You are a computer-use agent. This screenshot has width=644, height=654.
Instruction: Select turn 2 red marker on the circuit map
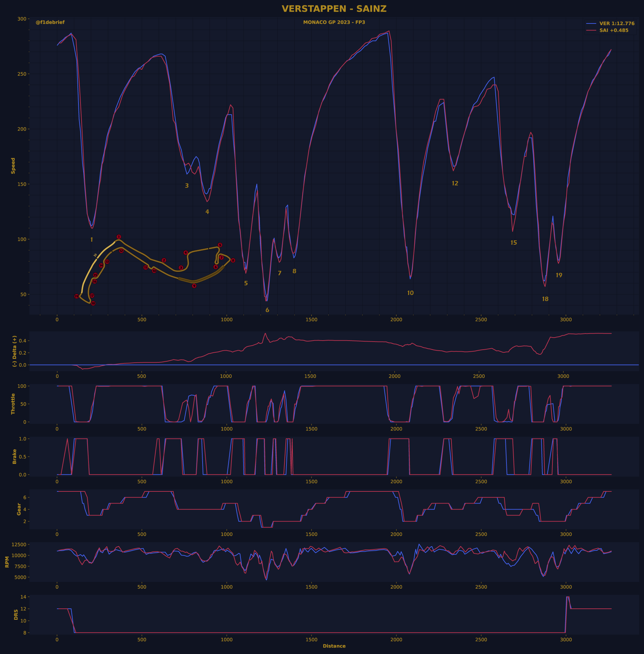click(x=164, y=260)
